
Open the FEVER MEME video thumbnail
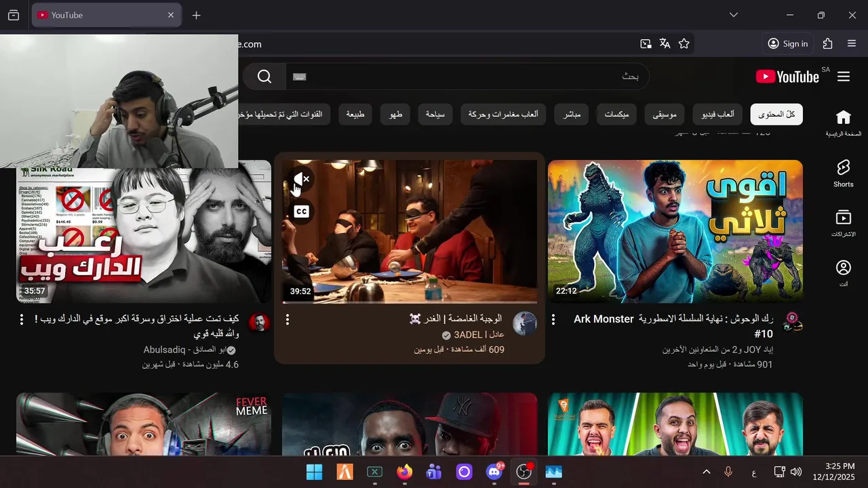point(144,424)
